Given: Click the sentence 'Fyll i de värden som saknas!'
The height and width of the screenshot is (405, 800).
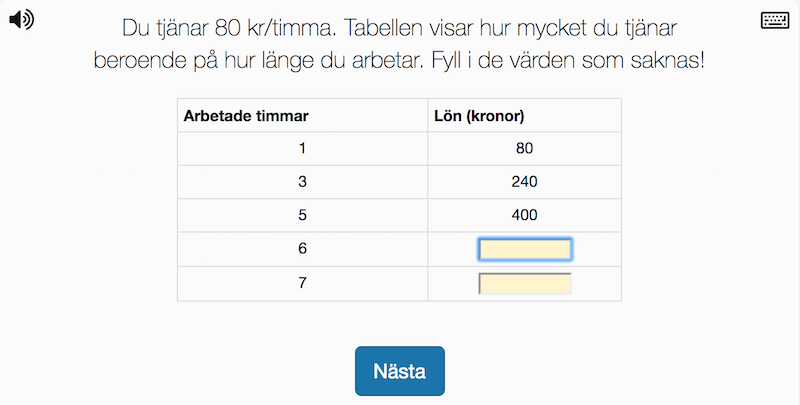Looking at the screenshot, I should pos(568,61).
